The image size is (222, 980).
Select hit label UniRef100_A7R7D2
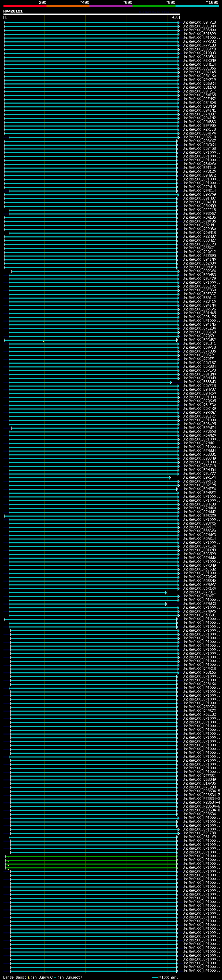click(199, 41)
